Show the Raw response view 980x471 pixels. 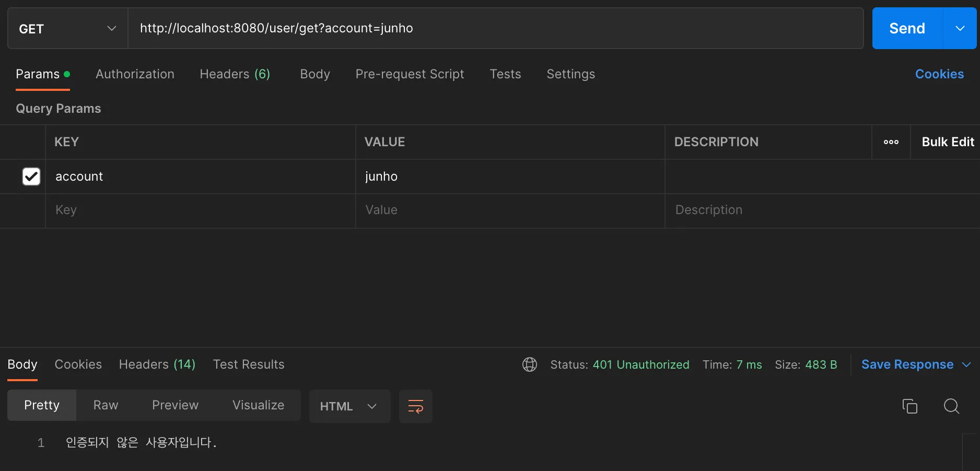coord(106,405)
